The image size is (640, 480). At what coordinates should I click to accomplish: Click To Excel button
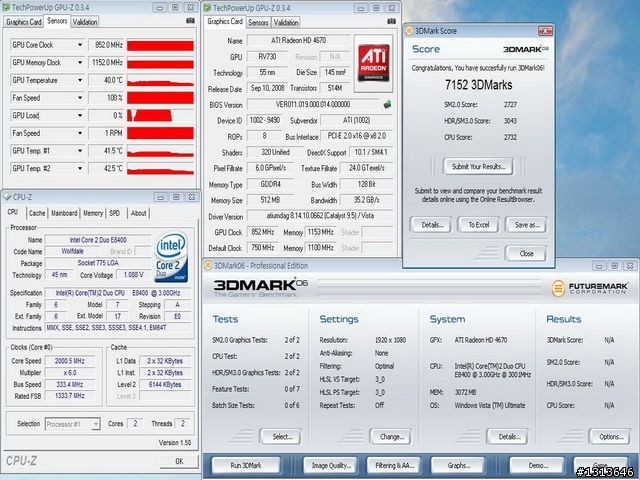coord(478,225)
